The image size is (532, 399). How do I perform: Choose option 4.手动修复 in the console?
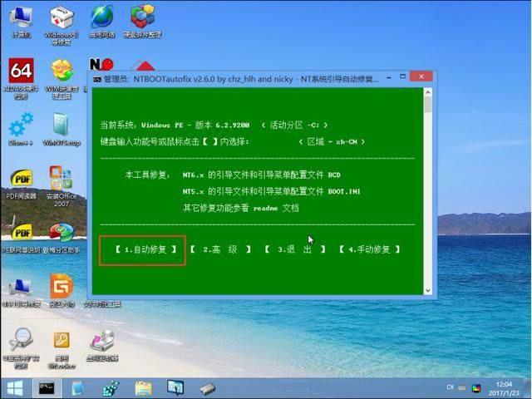[x=369, y=249]
